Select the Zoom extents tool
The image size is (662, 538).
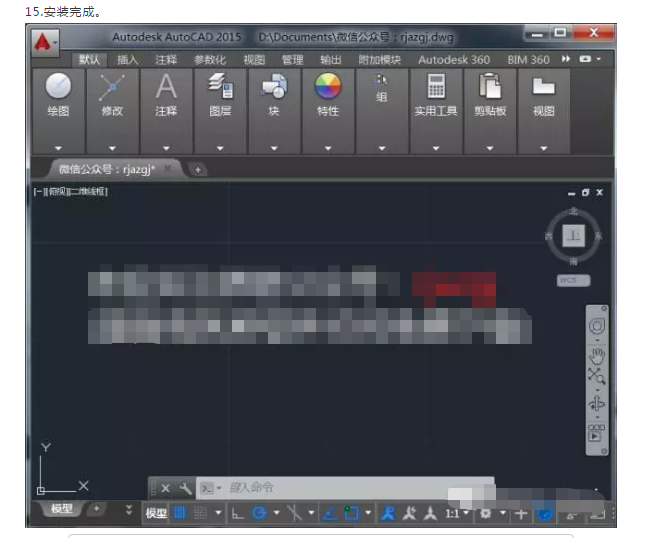[x=597, y=376]
